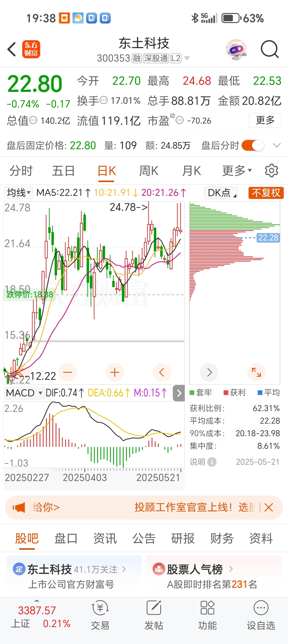288x644 pixels.
Task: Shift K-line chart left with arrow button
Action: pos(162,372)
